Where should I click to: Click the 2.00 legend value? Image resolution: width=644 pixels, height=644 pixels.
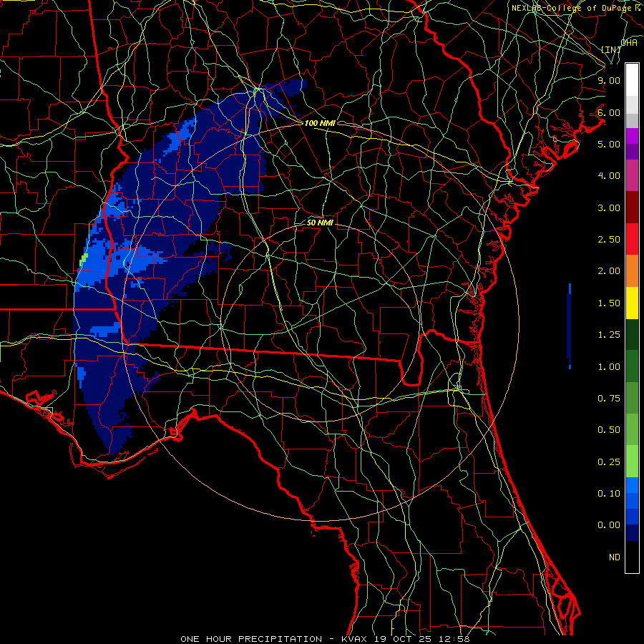[x=609, y=271]
